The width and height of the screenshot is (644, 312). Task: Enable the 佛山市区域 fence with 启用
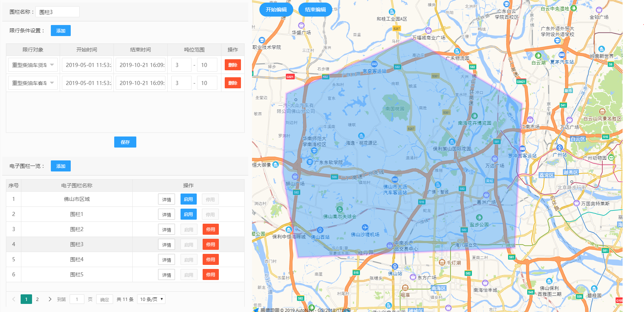pyautogui.click(x=188, y=199)
